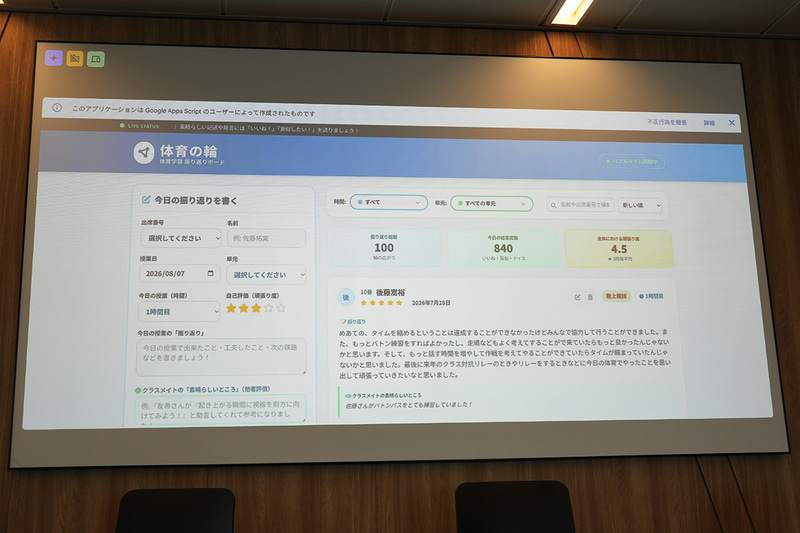Open the 時間 filter dropdown すべて
Viewport: 800px width, 533px height.
coord(389,202)
